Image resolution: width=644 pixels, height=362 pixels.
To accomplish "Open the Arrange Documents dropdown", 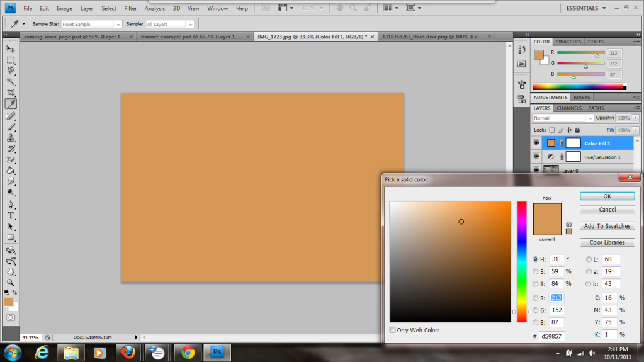I will (x=390, y=8).
